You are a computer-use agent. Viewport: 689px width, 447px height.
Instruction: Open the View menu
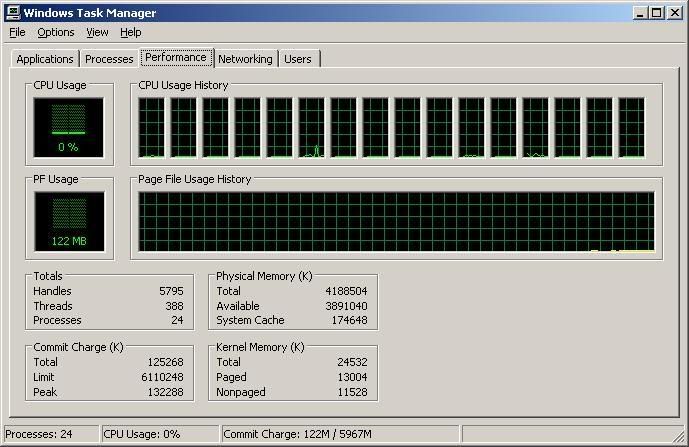(97, 33)
